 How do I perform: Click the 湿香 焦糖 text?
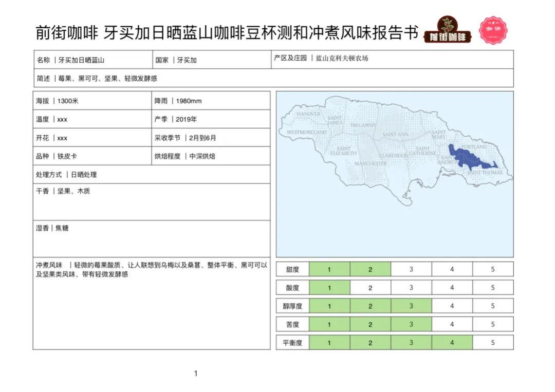52,228
